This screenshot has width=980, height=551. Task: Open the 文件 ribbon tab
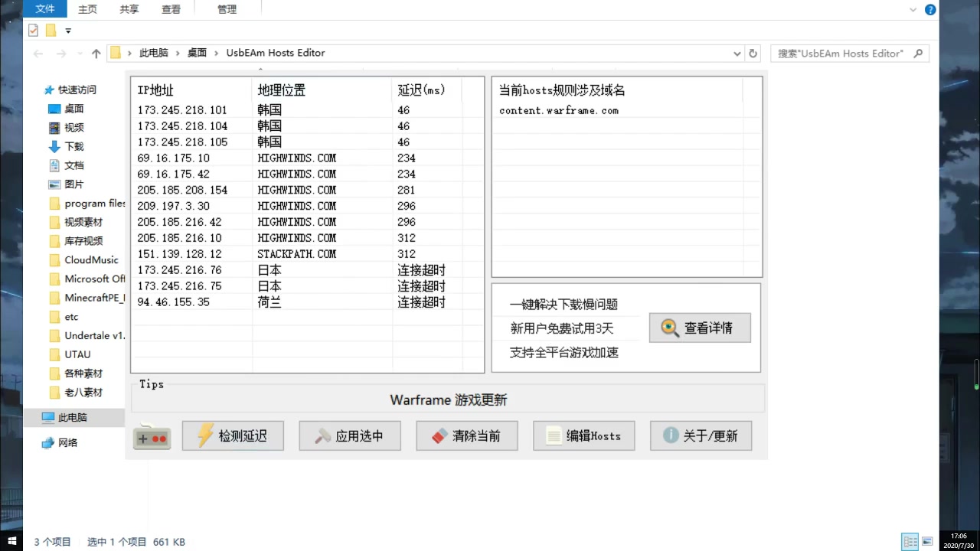click(45, 9)
